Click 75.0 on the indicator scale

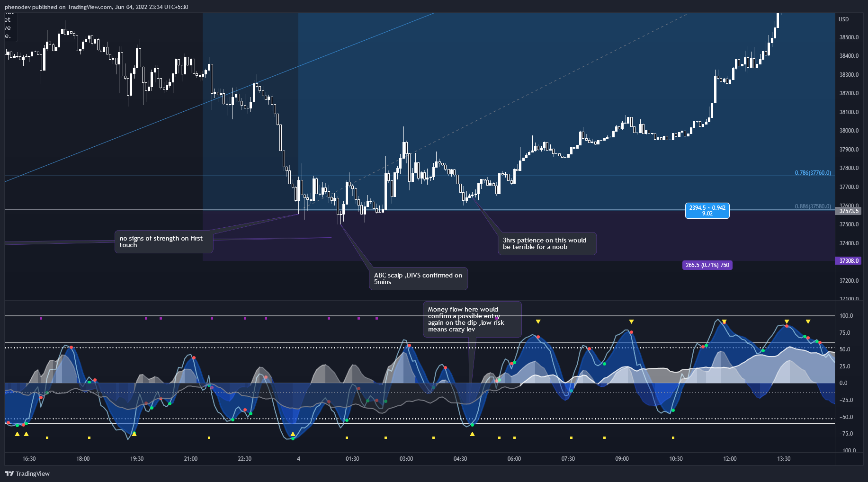click(845, 333)
